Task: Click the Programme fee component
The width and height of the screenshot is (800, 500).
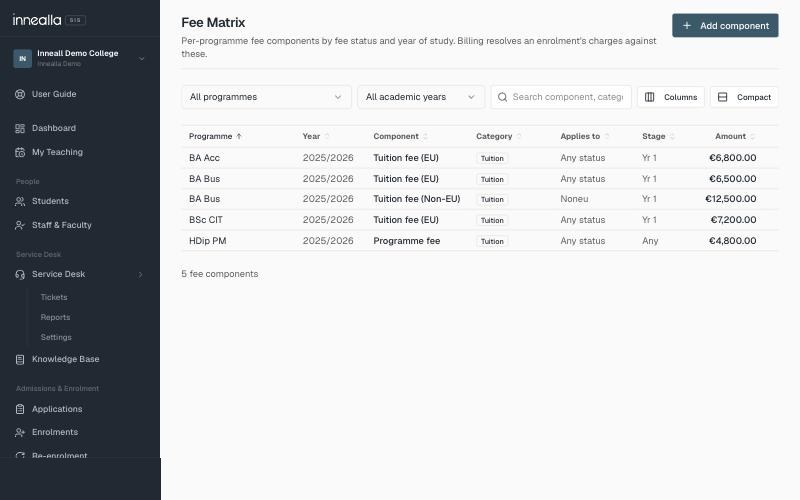Action: (407, 241)
